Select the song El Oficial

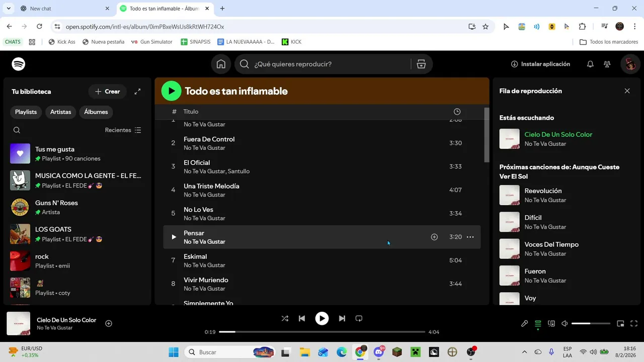point(322,166)
